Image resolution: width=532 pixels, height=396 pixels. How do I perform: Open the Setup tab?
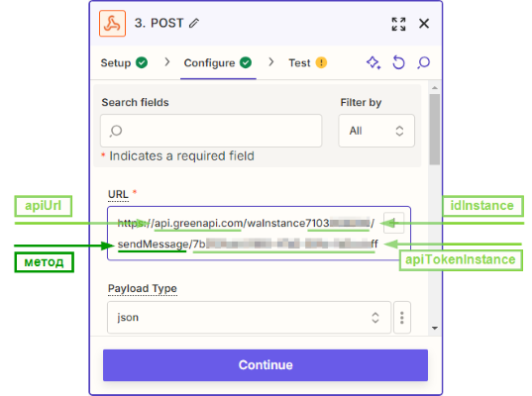(x=124, y=63)
